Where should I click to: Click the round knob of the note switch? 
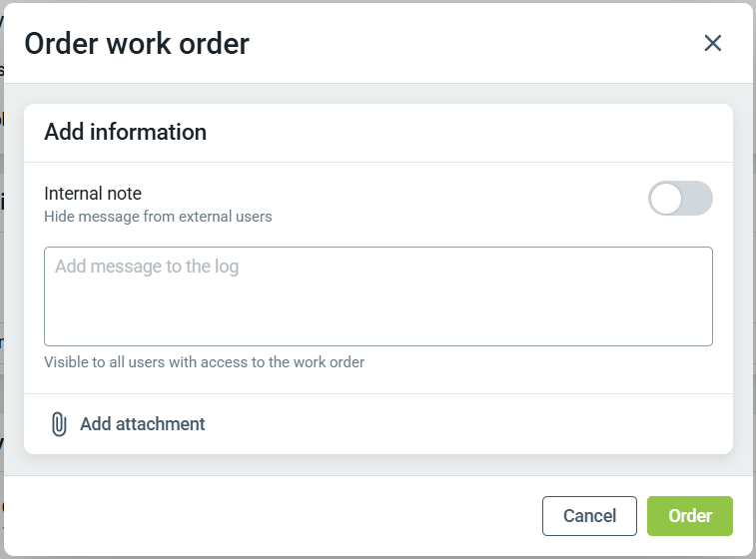[x=666, y=199]
